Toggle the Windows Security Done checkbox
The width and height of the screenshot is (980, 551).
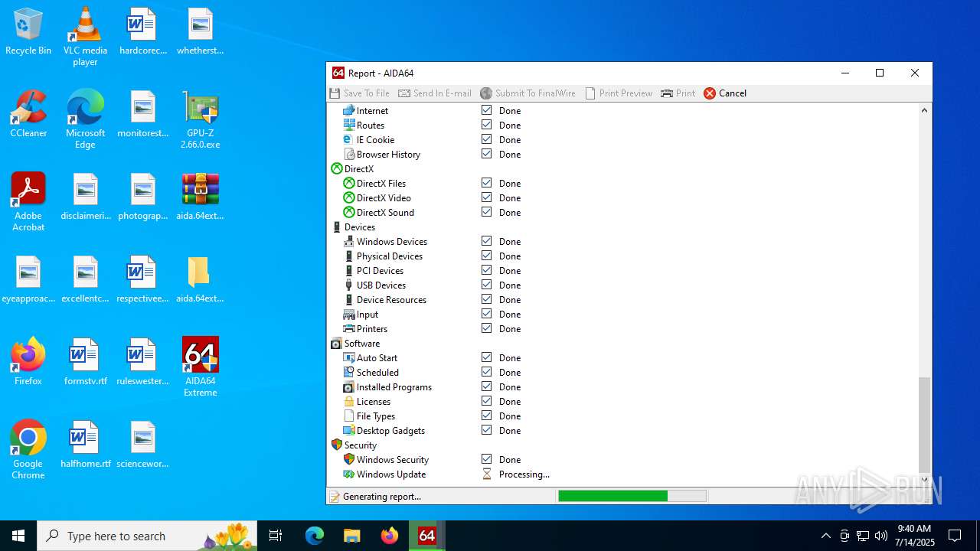pos(487,459)
